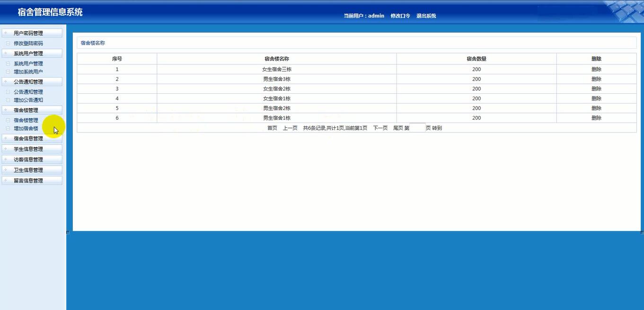Screen dimensions: 644x310
Task: Go to 增加宿舍楼
Action: point(26,129)
